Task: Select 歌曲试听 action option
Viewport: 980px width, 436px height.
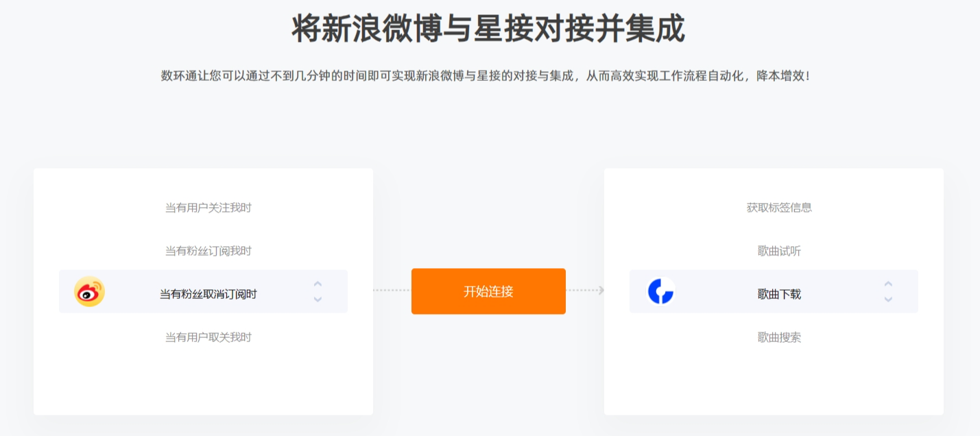Action: [779, 251]
